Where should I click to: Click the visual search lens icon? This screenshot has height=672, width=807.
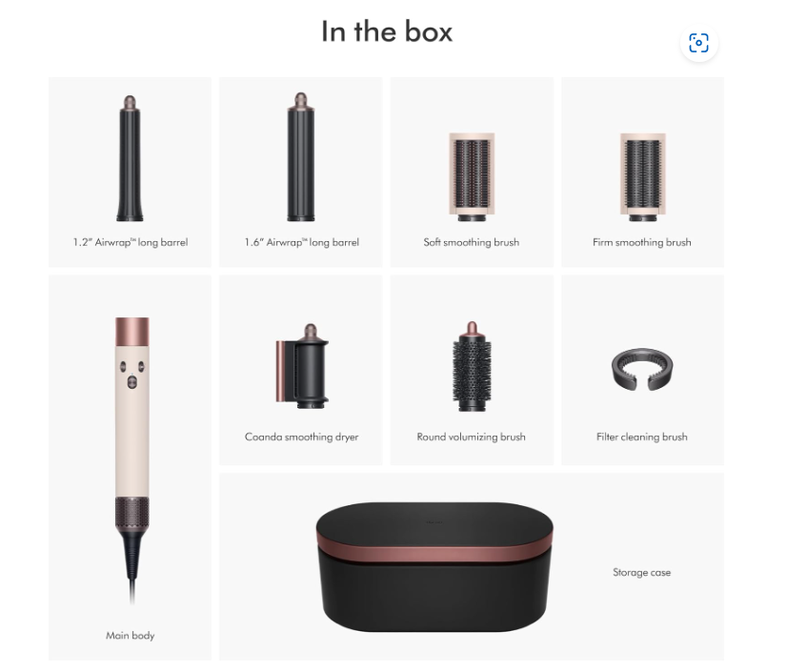[x=698, y=43]
